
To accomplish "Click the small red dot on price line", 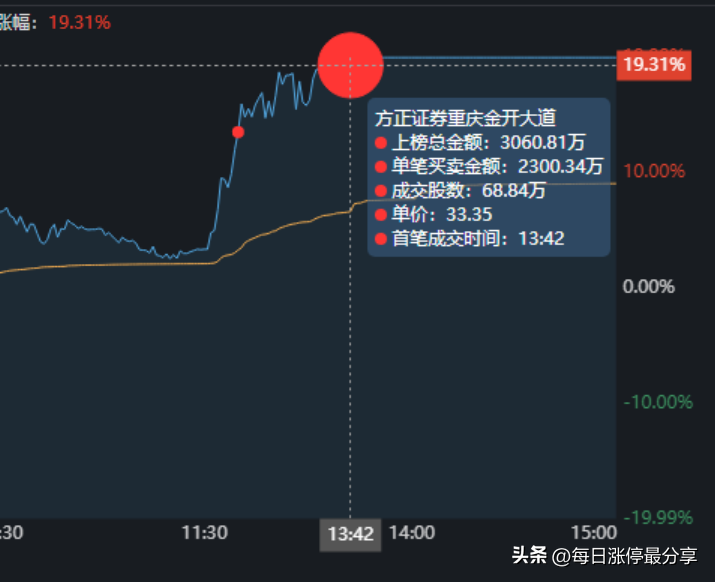I will tap(238, 132).
